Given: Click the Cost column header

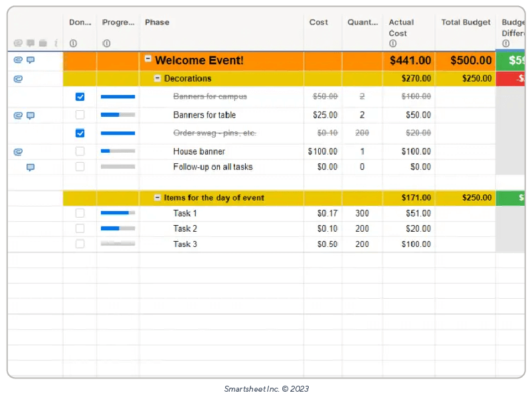Looking at the screenshot, I should click(x=318, y=23).
